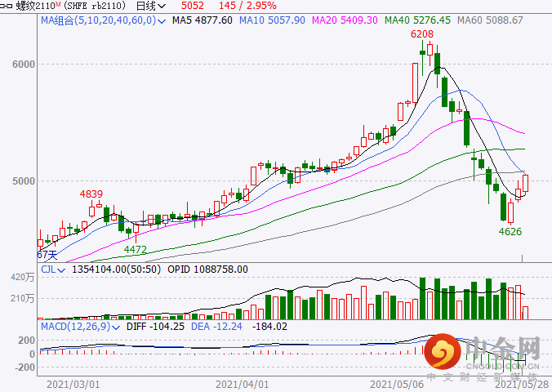Click the 4472 trough price label
Viewport: 552px width, 392px height.
(136, 250)
